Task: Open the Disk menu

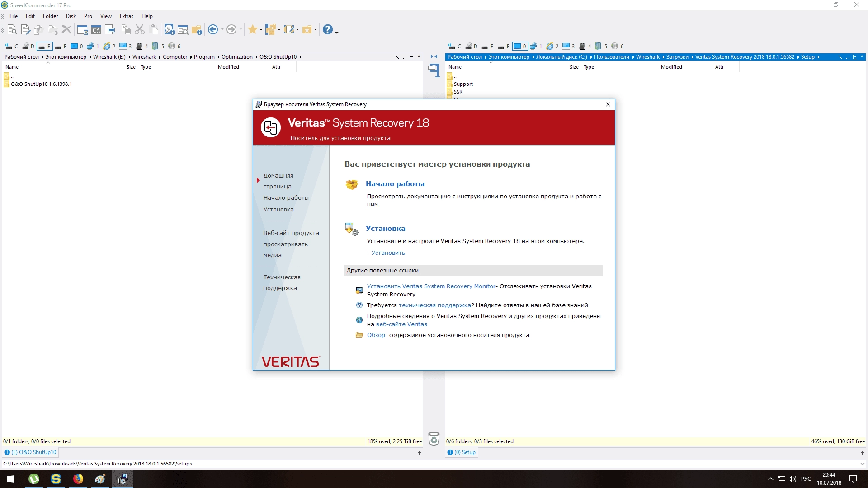Action: coord(71,16)
